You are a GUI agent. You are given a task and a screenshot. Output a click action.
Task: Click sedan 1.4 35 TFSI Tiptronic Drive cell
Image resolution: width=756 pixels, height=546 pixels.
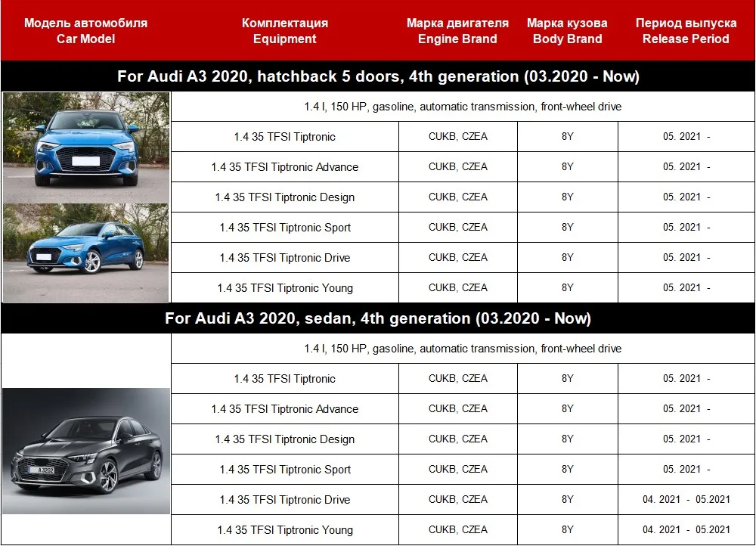285,500
